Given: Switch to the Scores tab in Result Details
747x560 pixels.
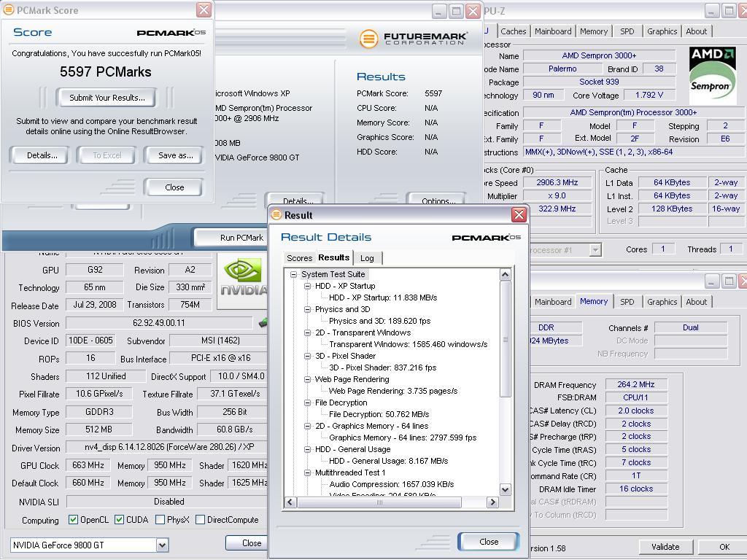Looking at the screenshot, I should tap(299, 258).
